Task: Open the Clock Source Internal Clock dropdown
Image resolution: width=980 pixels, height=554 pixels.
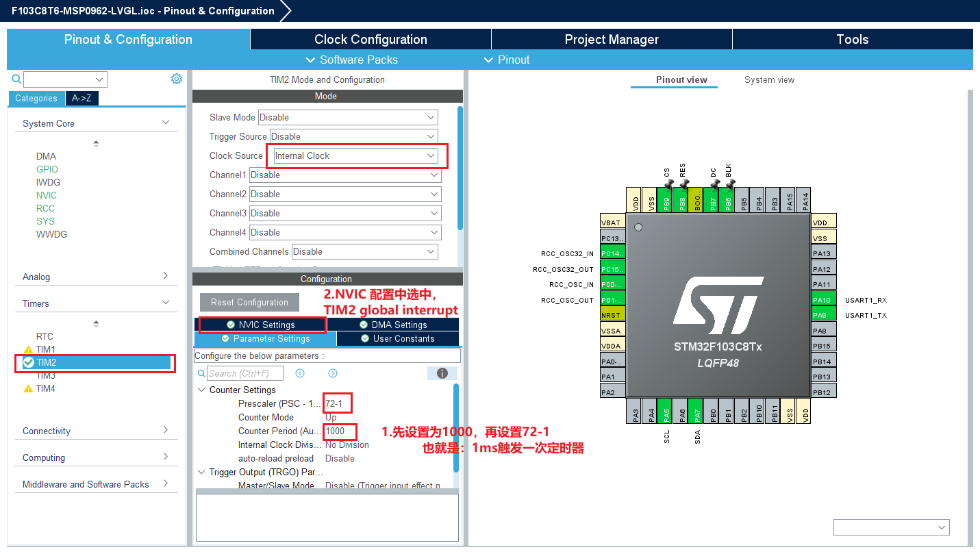Action: (x=355, y=155)
